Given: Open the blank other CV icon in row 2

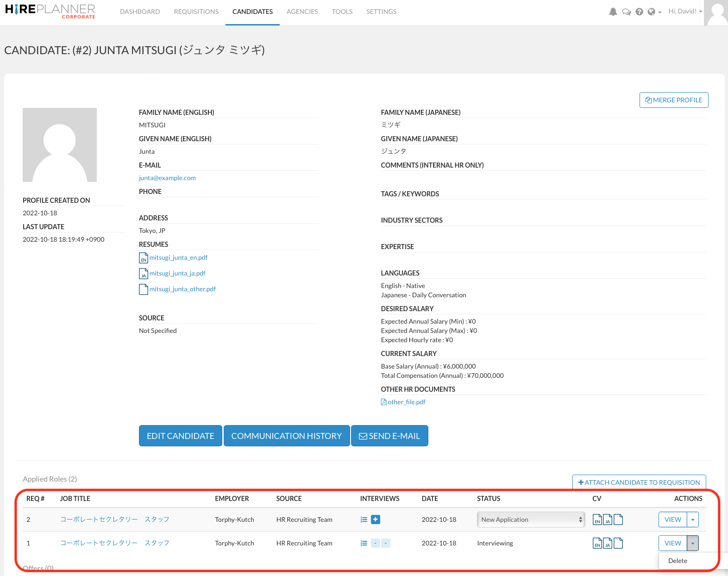Looking at the screenshot, I should (618, 520).
